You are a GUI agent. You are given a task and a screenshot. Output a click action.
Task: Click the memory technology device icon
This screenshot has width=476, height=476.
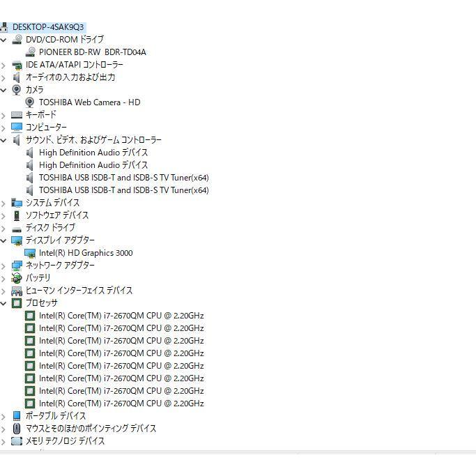17,440
